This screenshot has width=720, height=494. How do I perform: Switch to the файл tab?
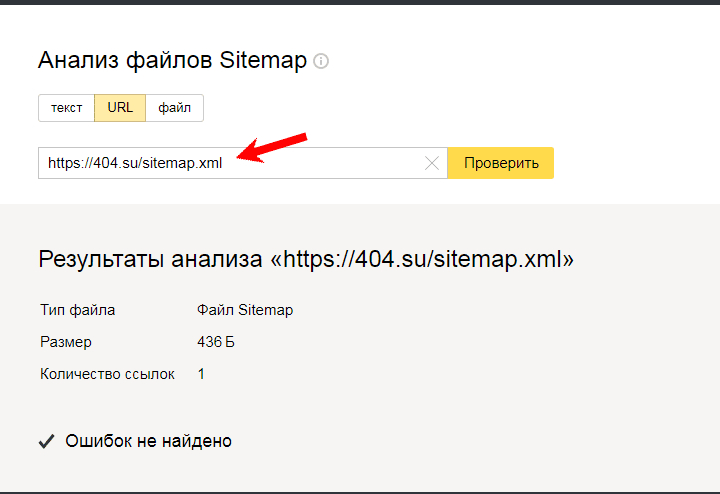174,108
